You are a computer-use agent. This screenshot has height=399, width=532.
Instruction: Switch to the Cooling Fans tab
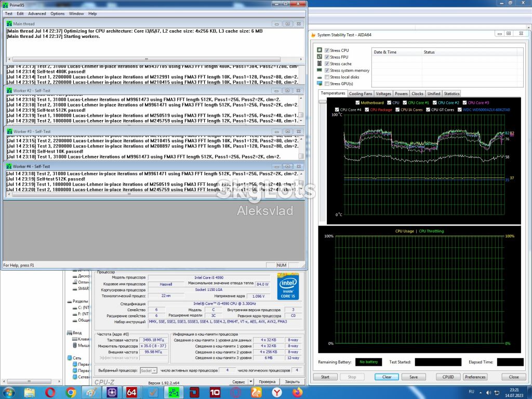point(361,94)
